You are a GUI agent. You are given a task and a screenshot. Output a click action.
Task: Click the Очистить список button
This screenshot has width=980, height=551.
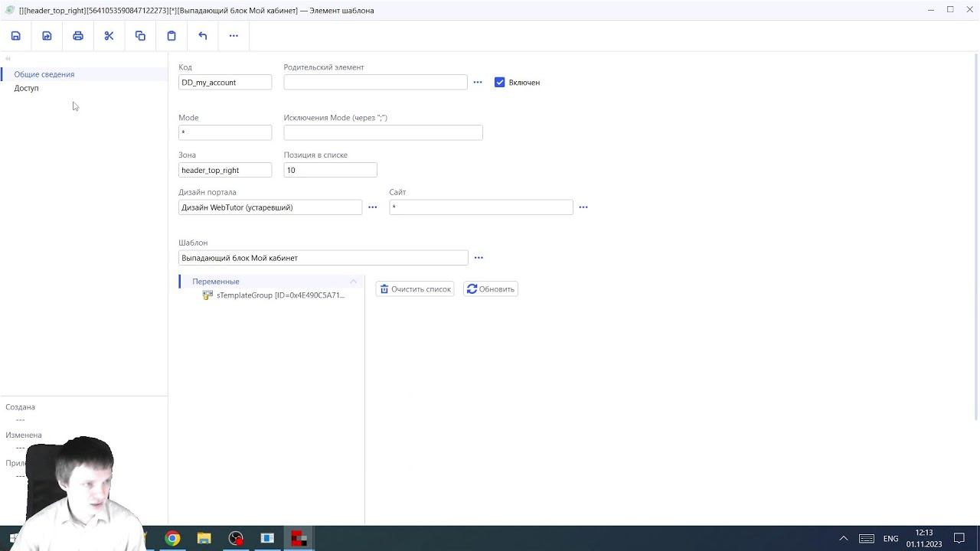[415, 289]
